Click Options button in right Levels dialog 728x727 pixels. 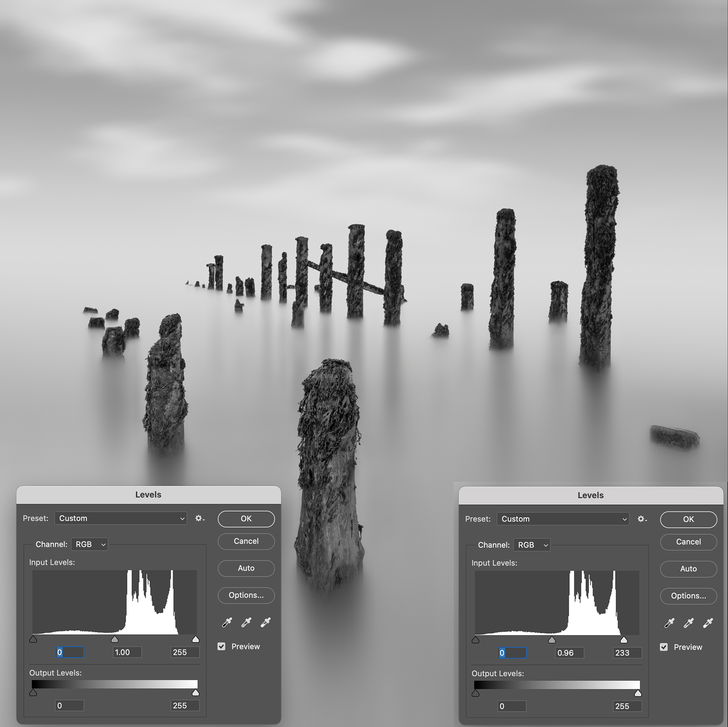coord(688,596)
